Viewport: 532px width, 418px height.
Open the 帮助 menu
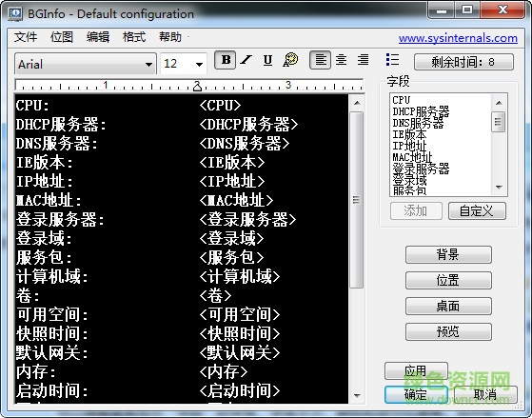170,37
